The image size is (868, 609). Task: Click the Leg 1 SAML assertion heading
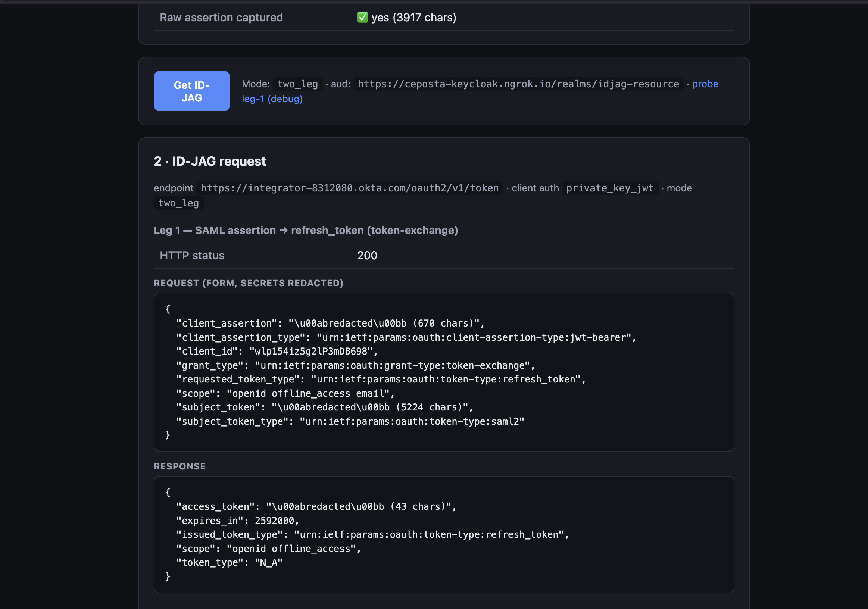pos(306,231)
